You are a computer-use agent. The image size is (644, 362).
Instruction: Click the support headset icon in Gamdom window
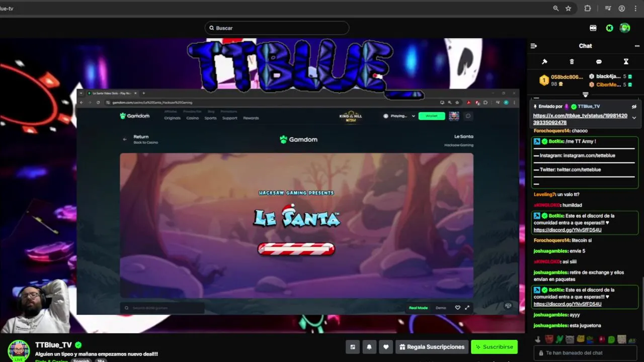tap(508, 306)
